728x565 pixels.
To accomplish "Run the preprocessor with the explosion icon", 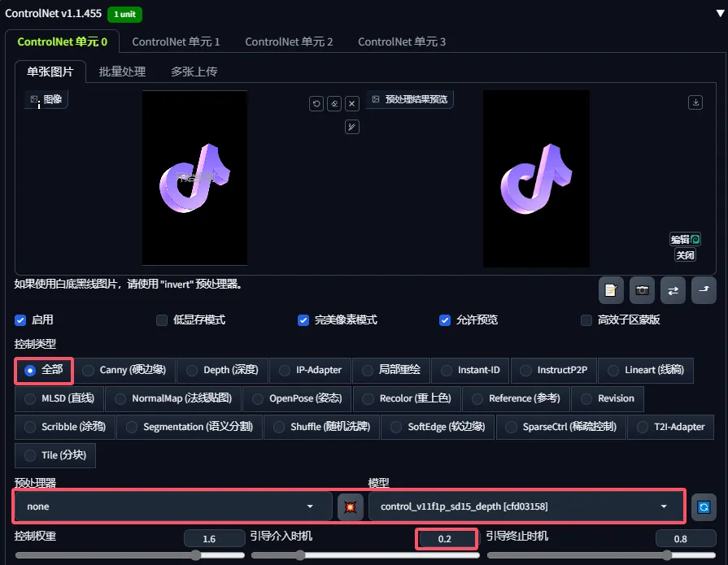I will click(x=350, y=506).
